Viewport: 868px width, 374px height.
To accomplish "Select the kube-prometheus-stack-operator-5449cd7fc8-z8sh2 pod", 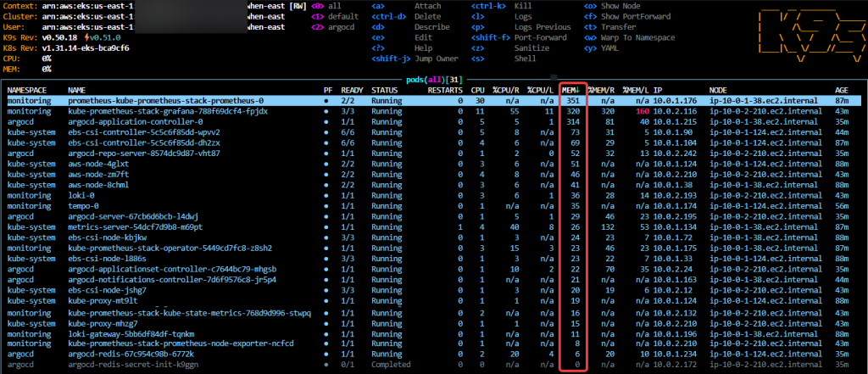I will [x=170, y=248].
